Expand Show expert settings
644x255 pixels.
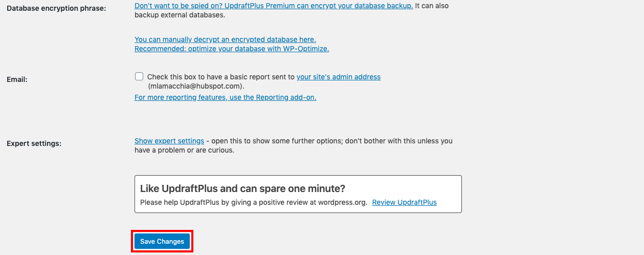coord(169,141)
